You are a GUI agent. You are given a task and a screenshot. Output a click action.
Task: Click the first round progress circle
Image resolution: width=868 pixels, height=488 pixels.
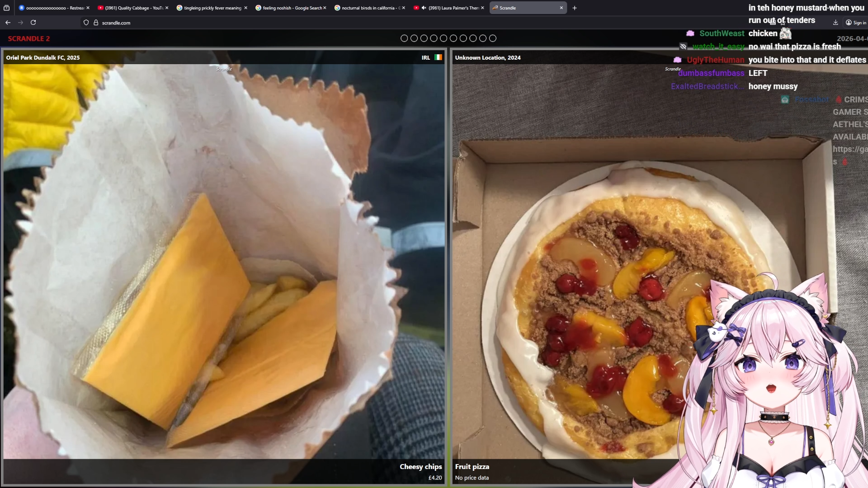(x=404, y=38)
